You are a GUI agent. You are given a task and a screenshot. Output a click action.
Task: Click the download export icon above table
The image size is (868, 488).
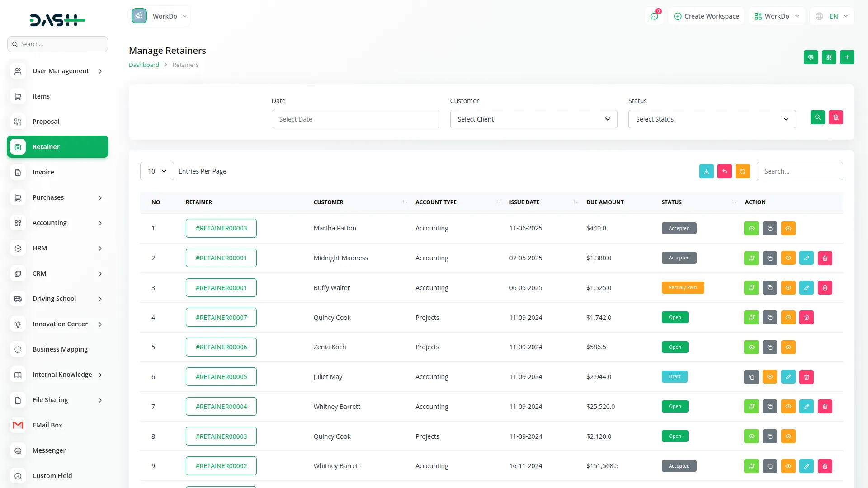point(706,171)
